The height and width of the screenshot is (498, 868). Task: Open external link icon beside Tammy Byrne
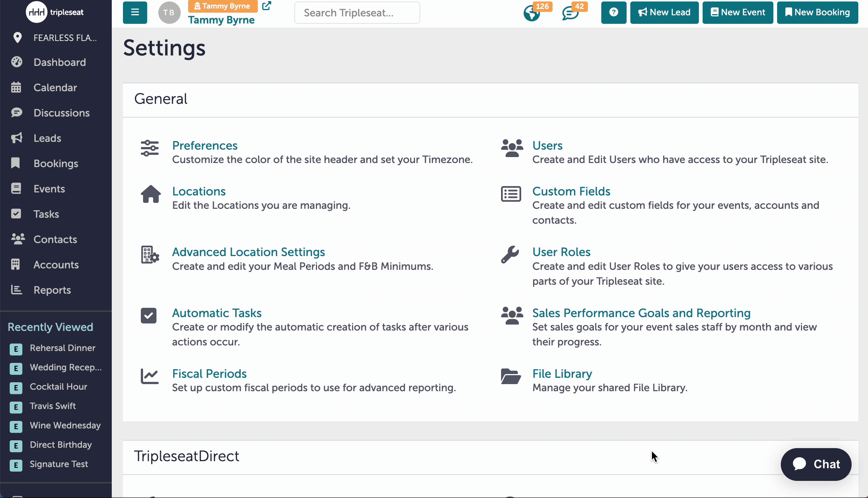[x=267, y=6]
